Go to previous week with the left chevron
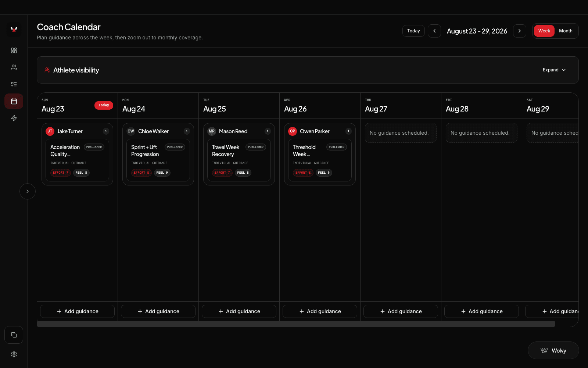This screenshot has height=368, width=588. (434, 31)
